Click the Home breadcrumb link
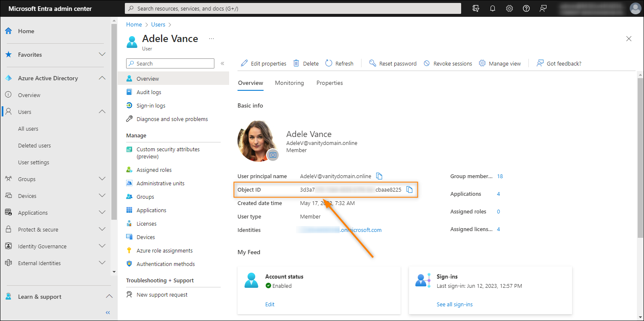Viewport: 644px width, 321px height. click(134, 25)
